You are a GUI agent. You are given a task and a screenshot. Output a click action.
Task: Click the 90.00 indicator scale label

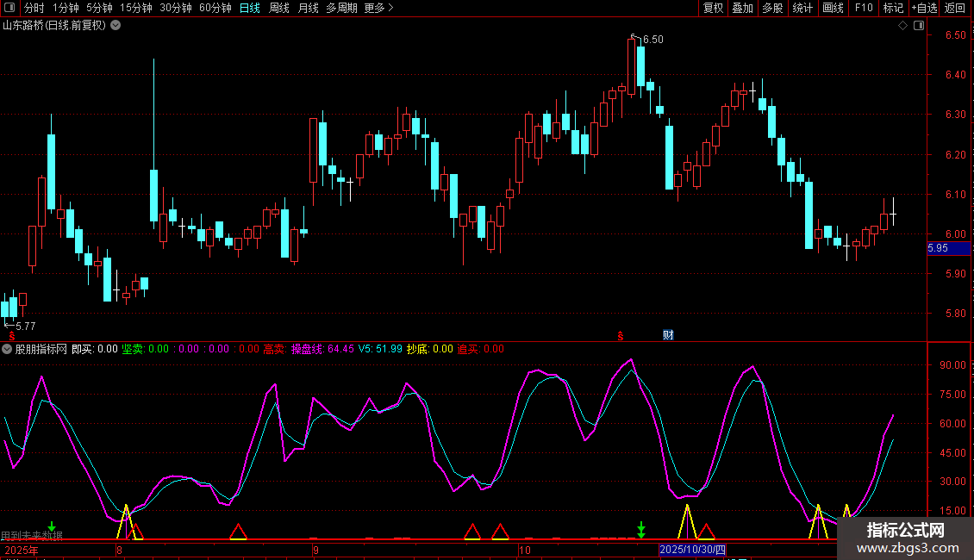point(952,365)
